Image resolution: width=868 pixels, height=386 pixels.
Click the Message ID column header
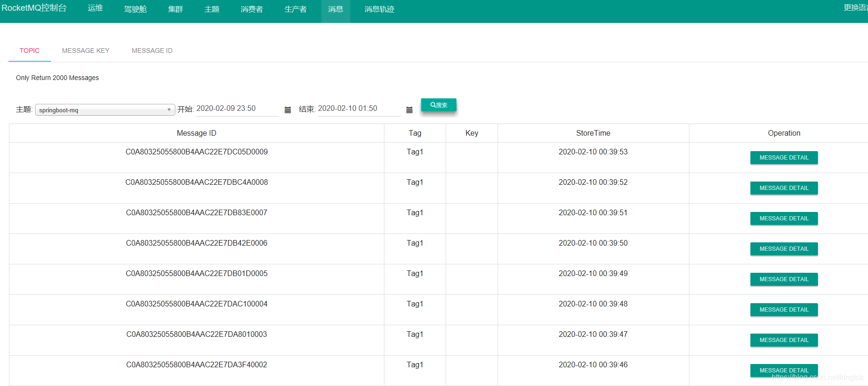tap(196, 133)
